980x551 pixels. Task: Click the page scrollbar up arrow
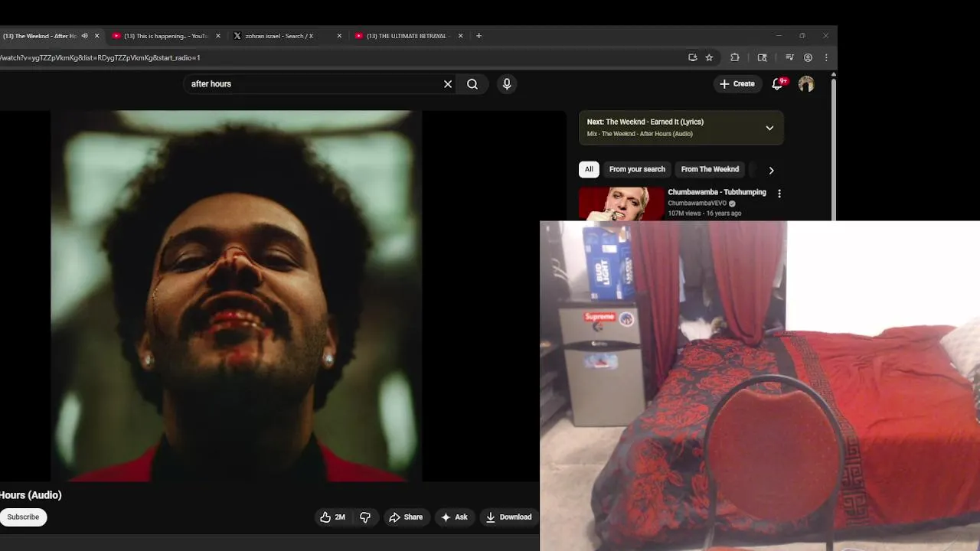(833, 74)
